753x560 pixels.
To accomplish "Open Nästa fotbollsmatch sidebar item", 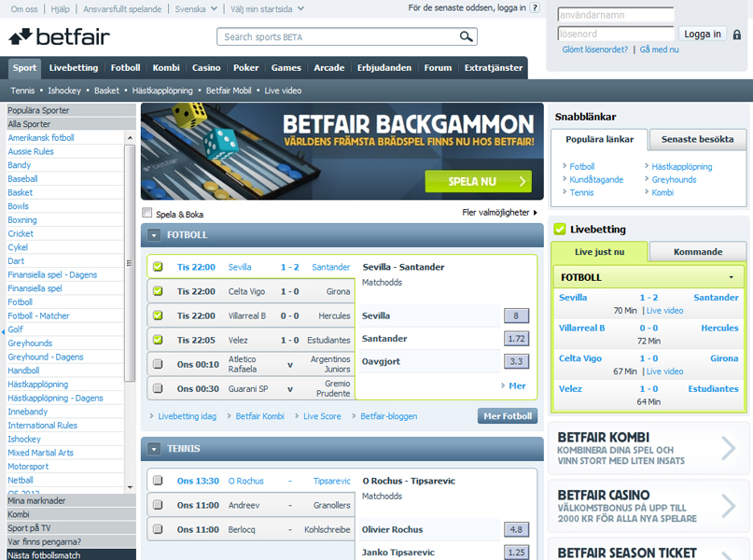I will click(71, 554).
